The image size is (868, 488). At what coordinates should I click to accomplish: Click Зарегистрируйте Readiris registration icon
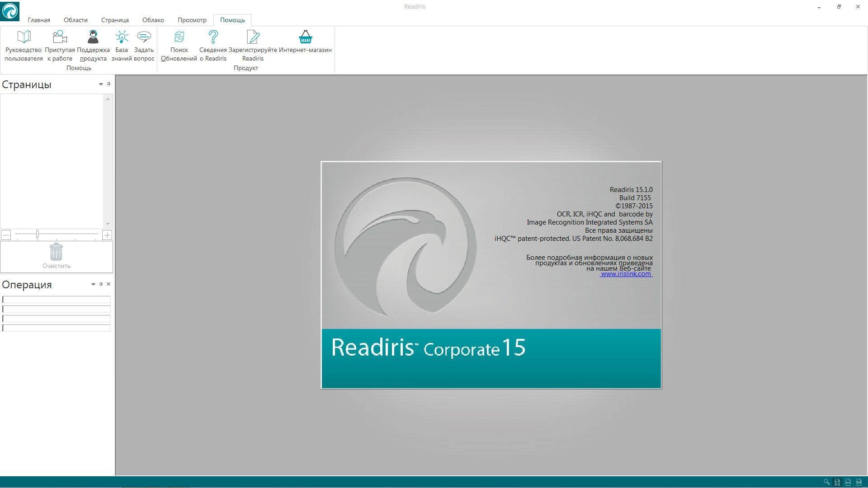tap(253, 37)
